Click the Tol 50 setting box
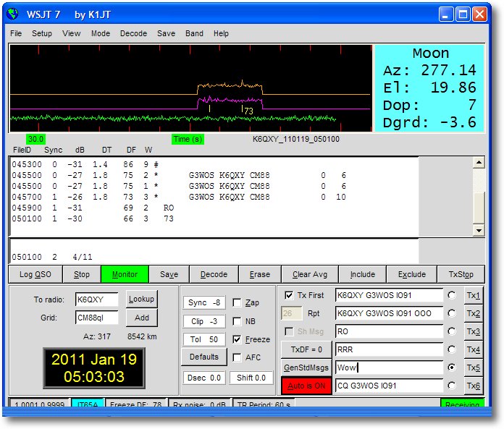 pos(204,339)
